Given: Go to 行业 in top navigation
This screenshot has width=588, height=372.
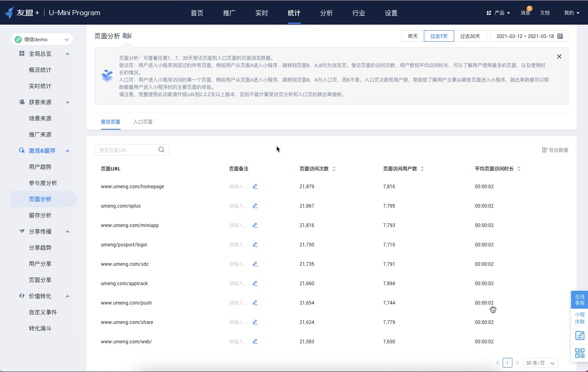Looking at the screenshot, I should (x=359, y=13).
